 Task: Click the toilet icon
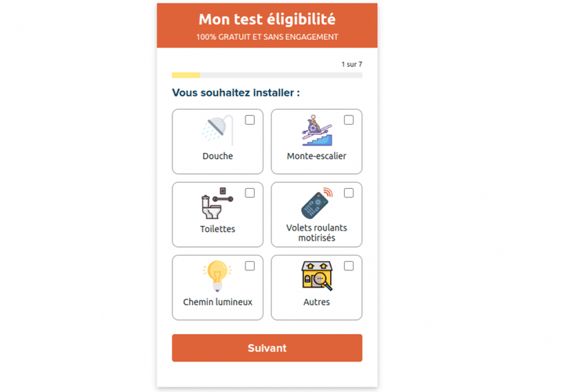[216, 204]
